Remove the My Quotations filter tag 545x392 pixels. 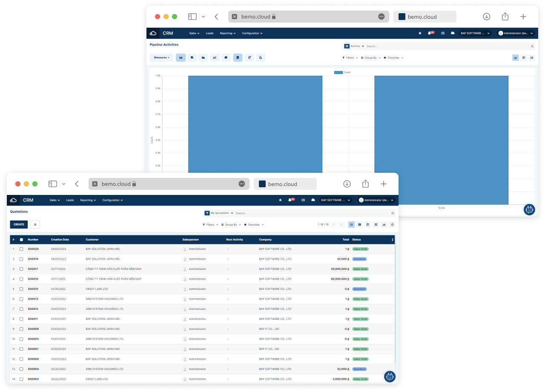click(232, 213)
